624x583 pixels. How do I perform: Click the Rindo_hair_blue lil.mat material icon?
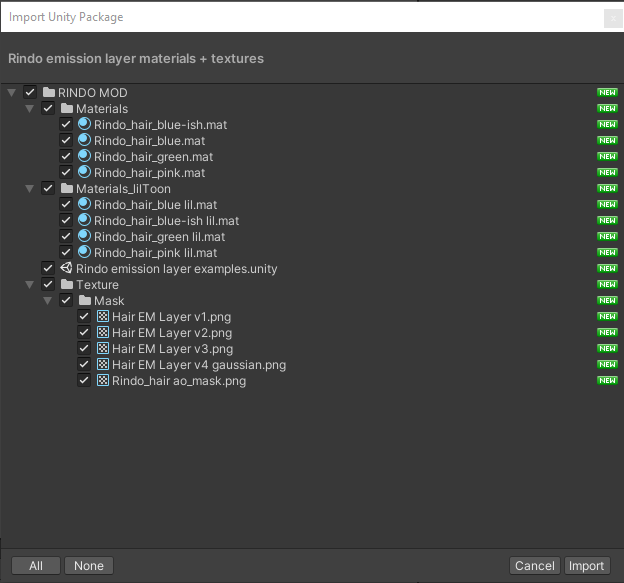tap(84, 204)
